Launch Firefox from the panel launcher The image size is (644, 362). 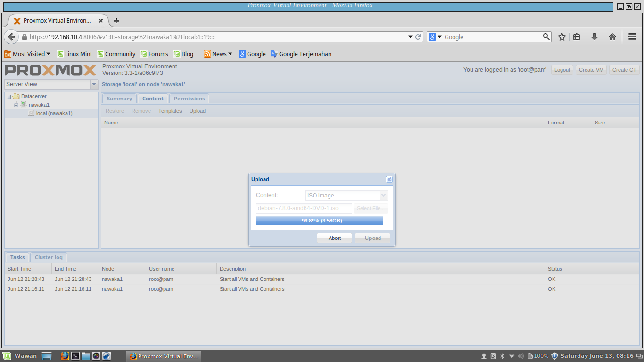click(65, 356)
